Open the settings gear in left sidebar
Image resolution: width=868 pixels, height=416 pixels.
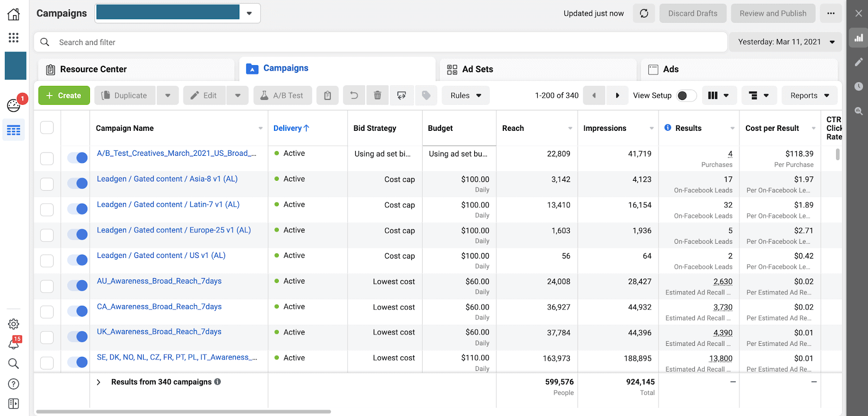(14, 324)
